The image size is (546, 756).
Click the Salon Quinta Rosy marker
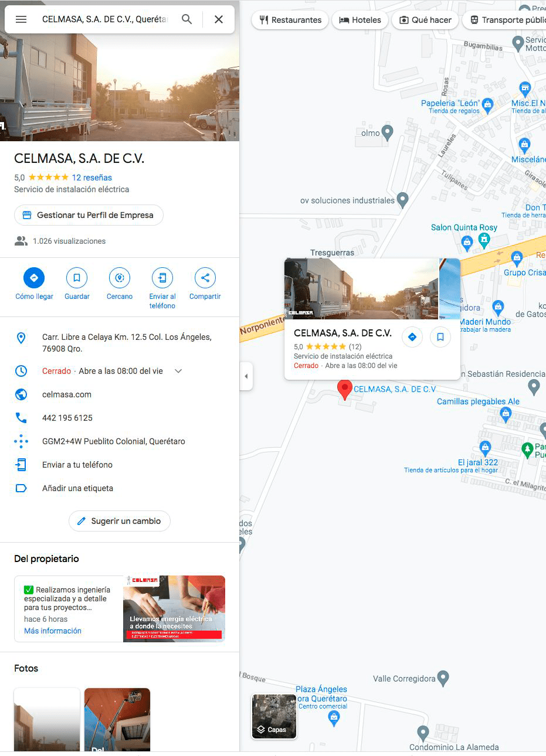[484, 239]
